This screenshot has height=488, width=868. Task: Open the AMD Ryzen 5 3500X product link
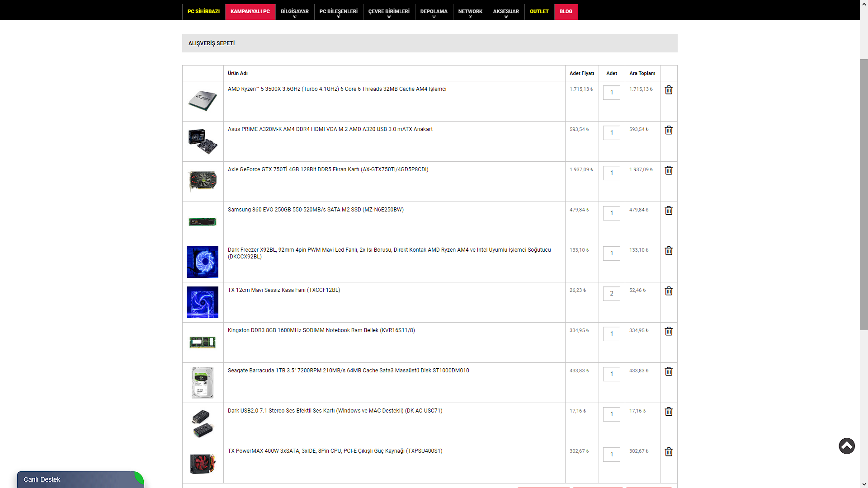(x=337, y=89)
